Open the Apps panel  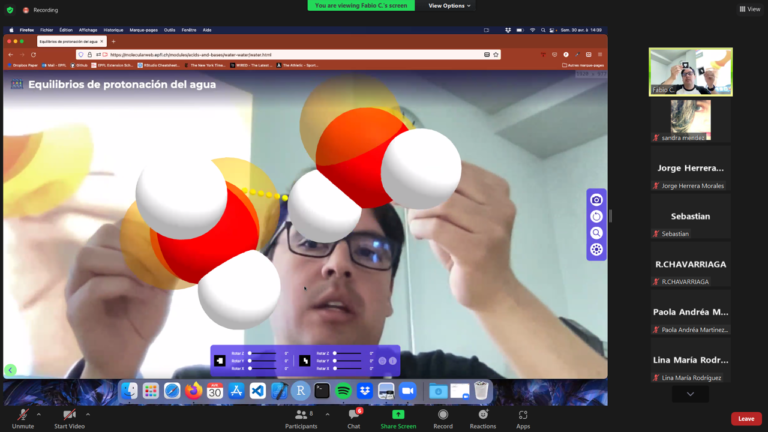(x=523, y=415)
